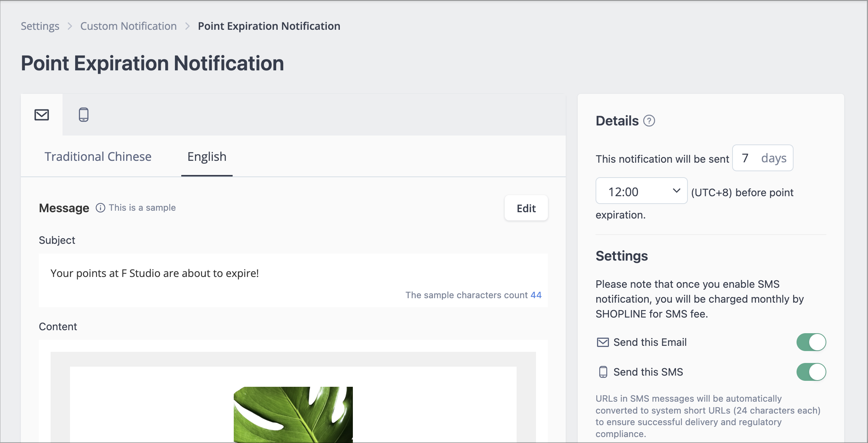Viewport: 868px width, 443px height.
Task: Click phone icon beside Send this SMS
Action: point(603,372)
